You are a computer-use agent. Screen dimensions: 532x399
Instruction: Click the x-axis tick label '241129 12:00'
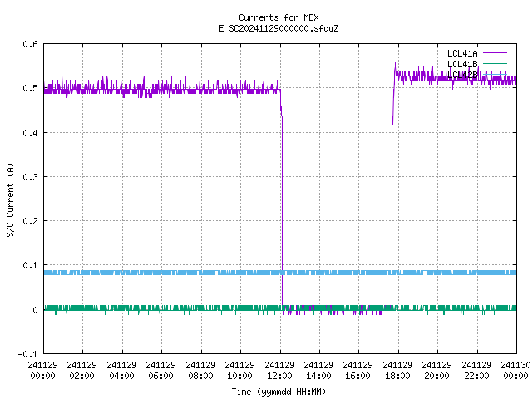tap(279, 371)
